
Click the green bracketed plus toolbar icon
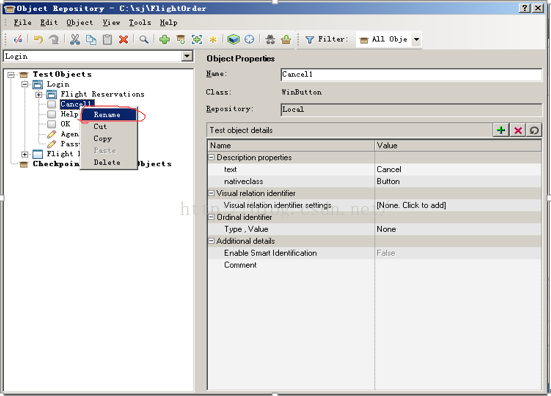(x=197, y=39)
